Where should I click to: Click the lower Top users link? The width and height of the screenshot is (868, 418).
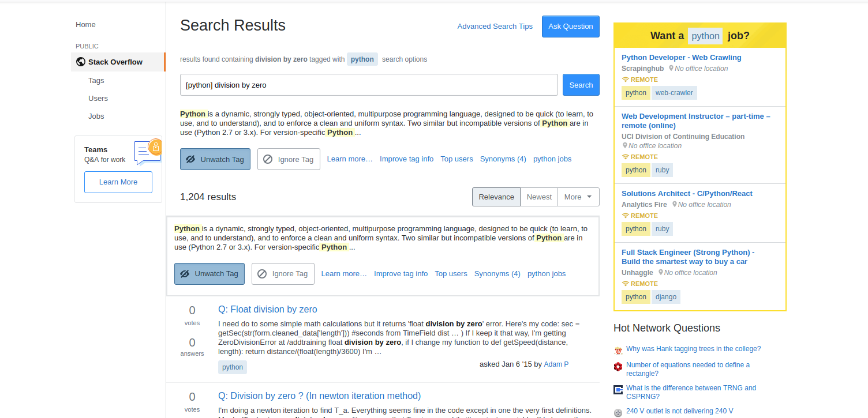coord(451,274)
